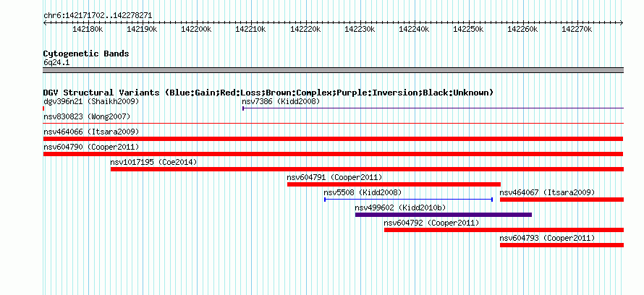Click the 142240k ruler tick label

point(415,30)
